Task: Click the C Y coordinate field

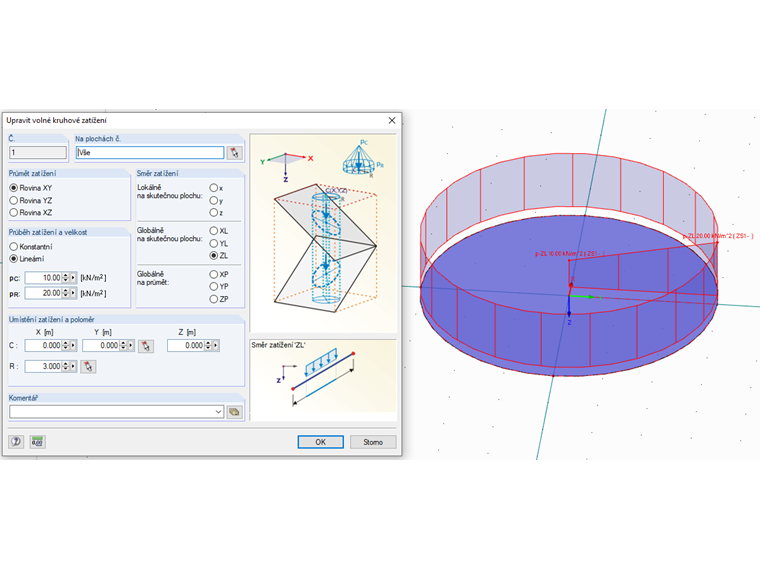Action: coord(101,346)
